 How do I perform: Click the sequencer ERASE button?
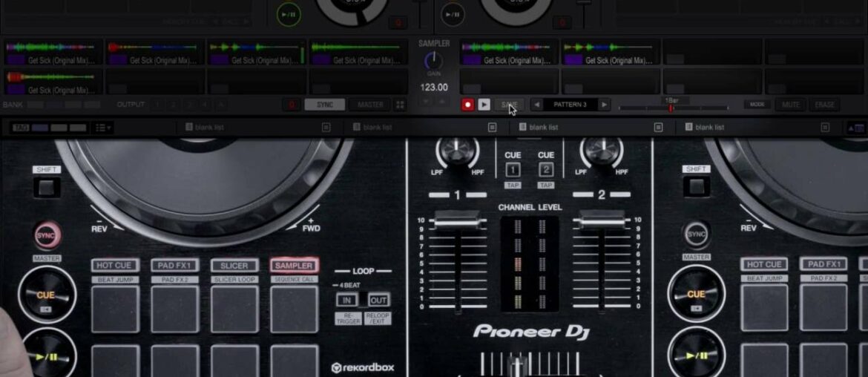[825, 105]
